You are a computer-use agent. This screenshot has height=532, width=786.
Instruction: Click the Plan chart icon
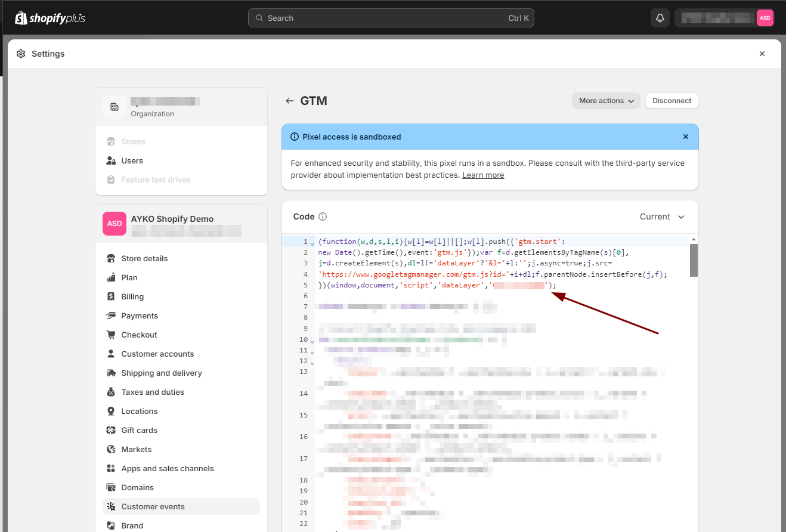point(111,277)
